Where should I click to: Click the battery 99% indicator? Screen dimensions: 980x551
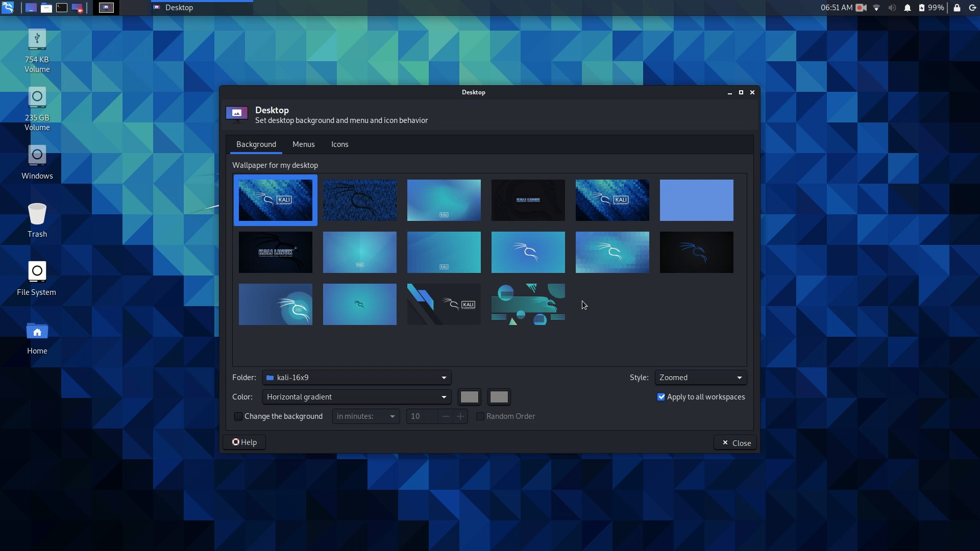click(x=932, y=8)
